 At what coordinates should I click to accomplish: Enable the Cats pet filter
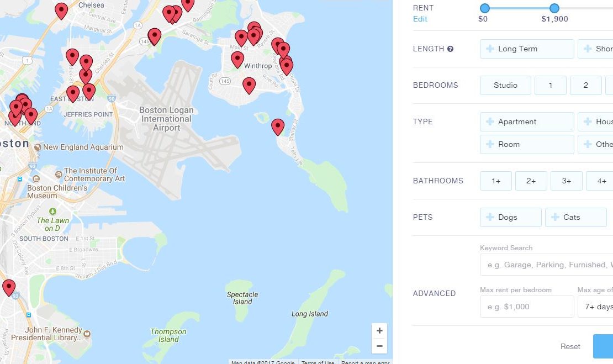click(x=576, y=218)
